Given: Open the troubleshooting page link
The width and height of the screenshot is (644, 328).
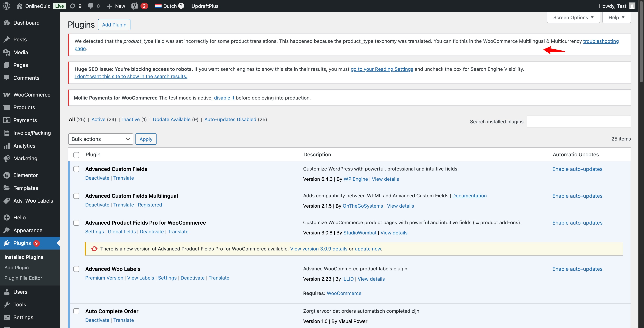Looking at the screenshot, I should click(x=601, y=41).
